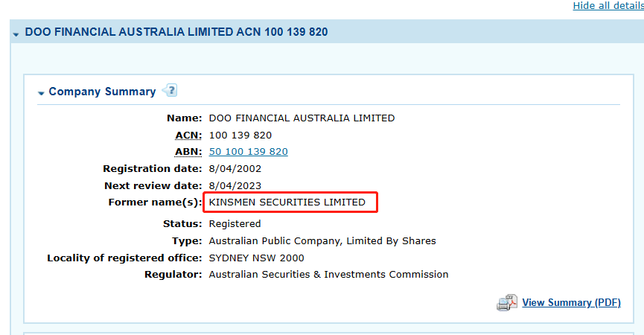Viewport: 644px width, 335px height.
Task: Open the PDF icon next to View Summary
Action: (507, 302)
